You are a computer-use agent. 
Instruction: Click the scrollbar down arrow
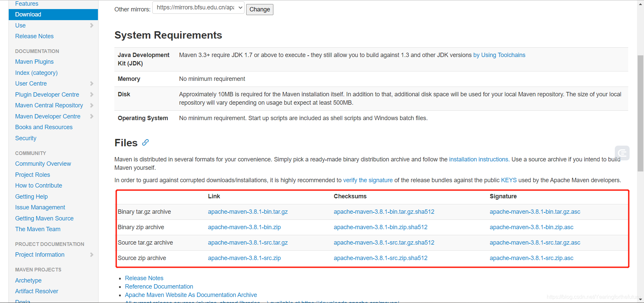(x=640, y=299)
